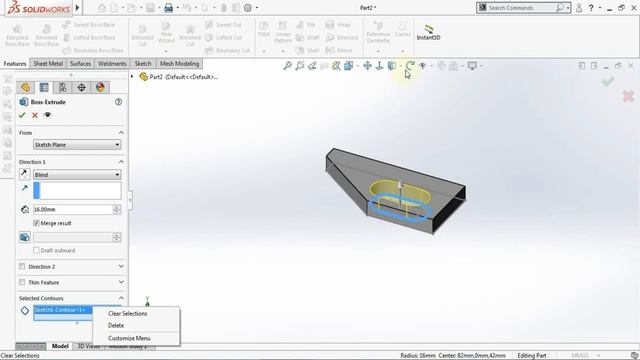Toggle Draft On/Off icon in Direction 1
This screenshot has width=640, height=360.
[24, 237]
